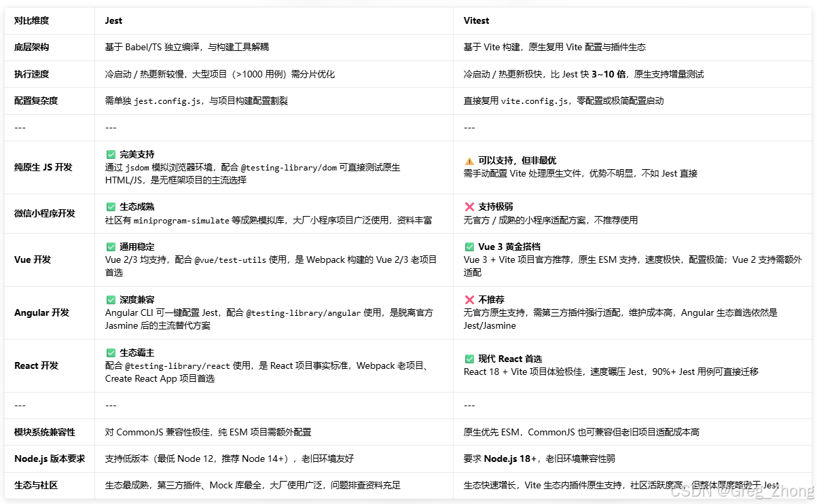Click the 生态与社区 row label
The image size is (817, 504).
(x=37, y=485)
